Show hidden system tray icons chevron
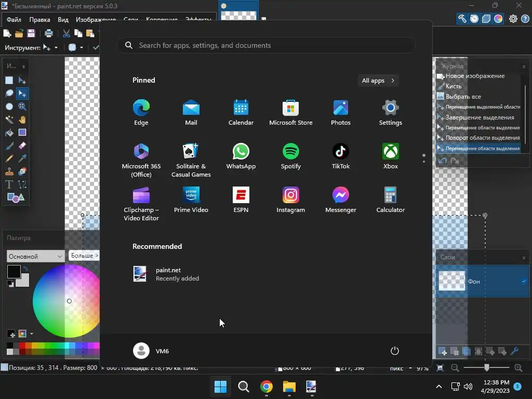The width and height of the screenshot is (532, 399). [x=438, y=387]
